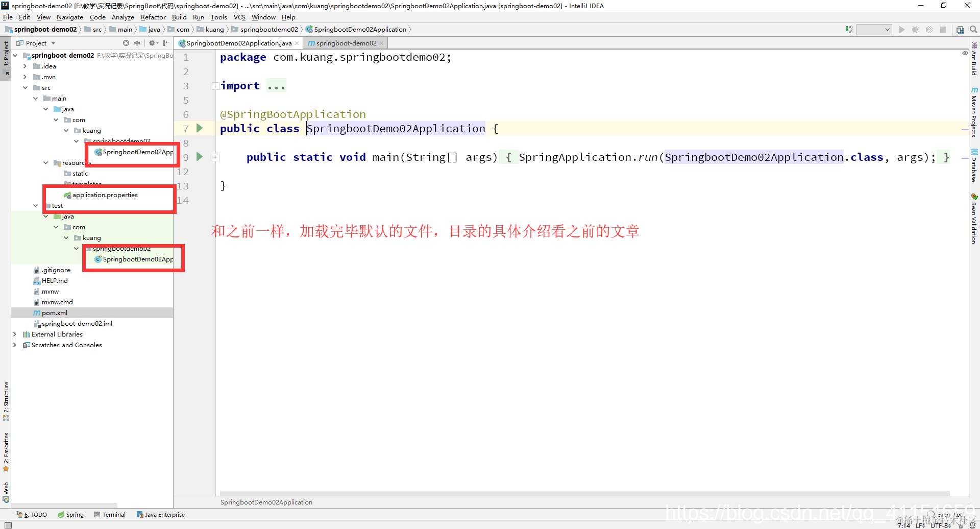The image size is (980, 529).
Task: Collapse the src folder
Action: [x=25, y=87]
